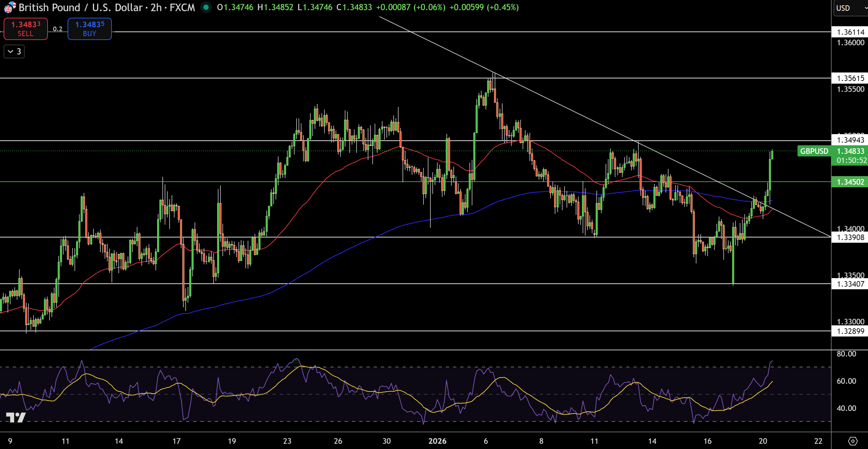Click the TradingView logo watermark icon
Image resolution: width=868 pixels, height=449 pixels.
click(x=15, y=417)
